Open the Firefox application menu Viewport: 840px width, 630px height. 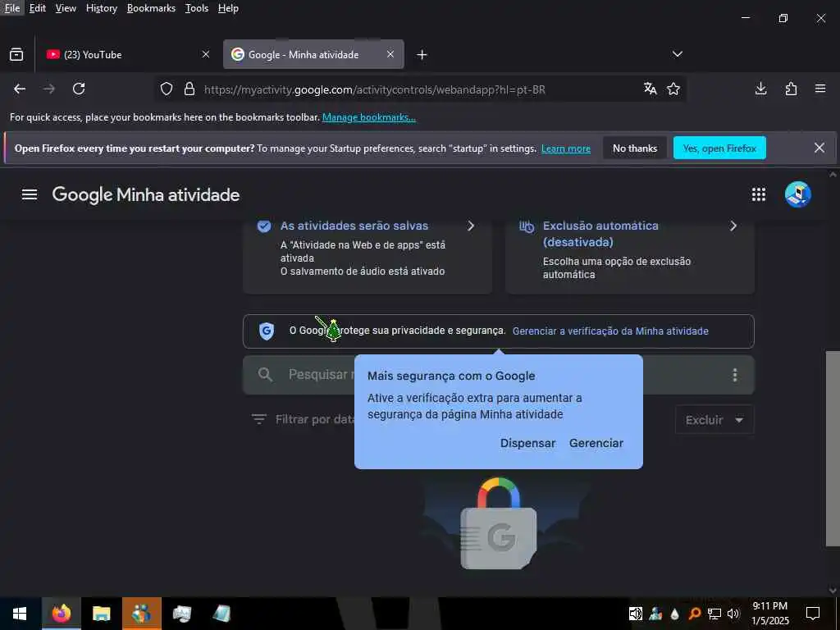tap(820, 89)
